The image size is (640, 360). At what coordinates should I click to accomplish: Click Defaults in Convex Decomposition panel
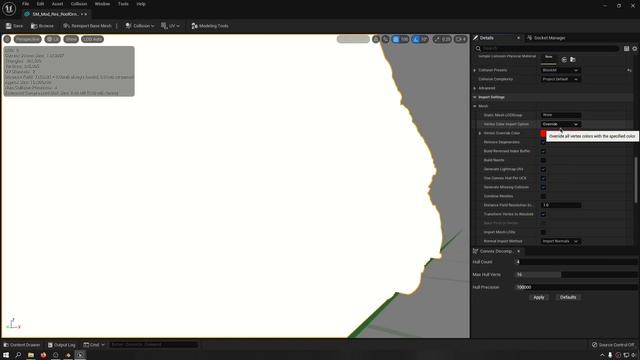click(568, 297)
